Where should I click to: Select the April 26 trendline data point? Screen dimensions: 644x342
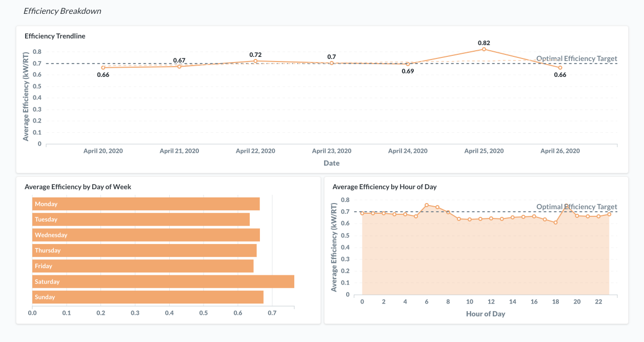tap(560, 68)
